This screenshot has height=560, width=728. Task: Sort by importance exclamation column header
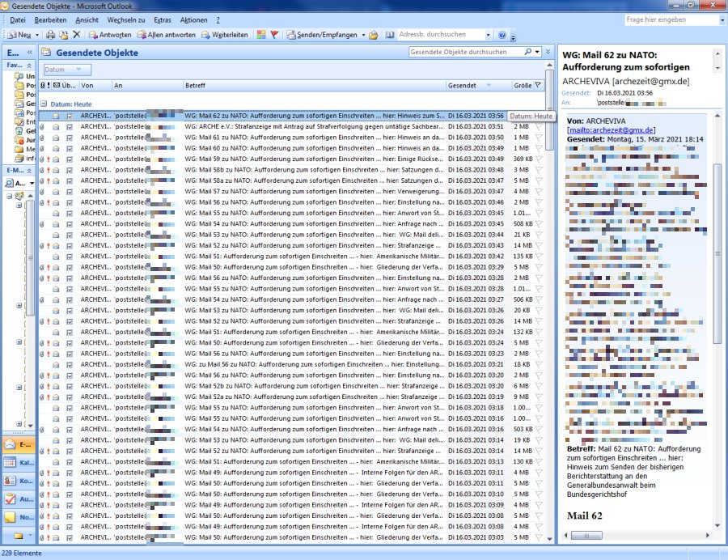[49, 86]
